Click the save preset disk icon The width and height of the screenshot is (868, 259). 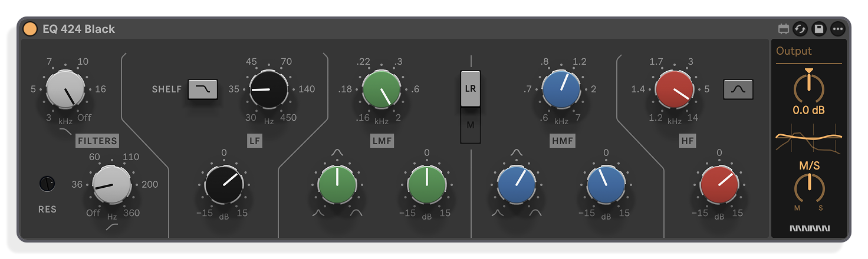click(x=819, y=28)
